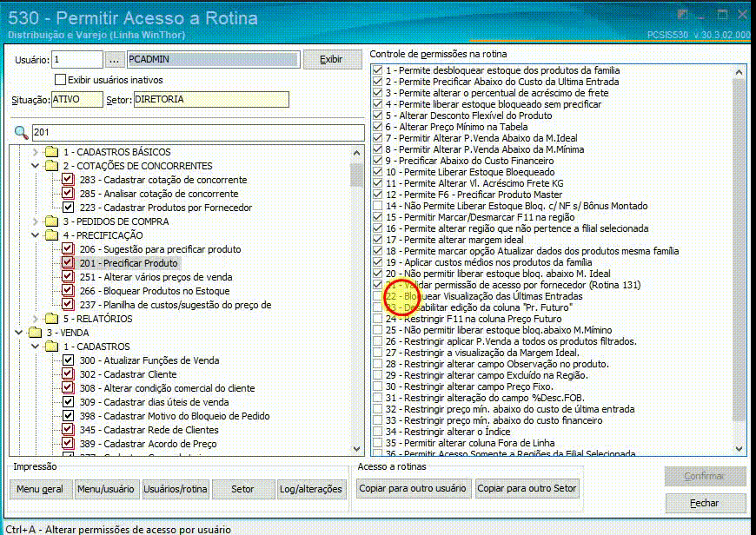Image resolution: width=756 pixels, height=535 pixels.
Task: Select permission text 19 - Aplicar custos médios
Action: [489, 262]
